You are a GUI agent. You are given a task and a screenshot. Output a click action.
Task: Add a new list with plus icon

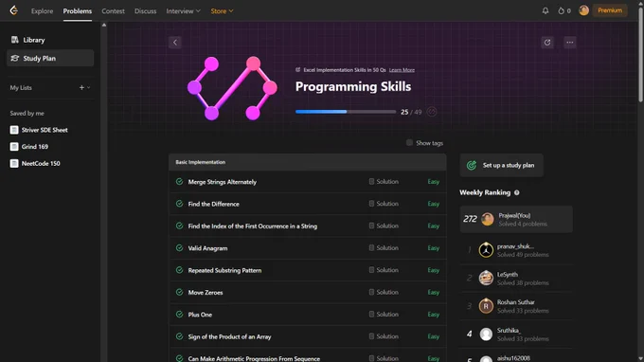(x=81, y=87)
